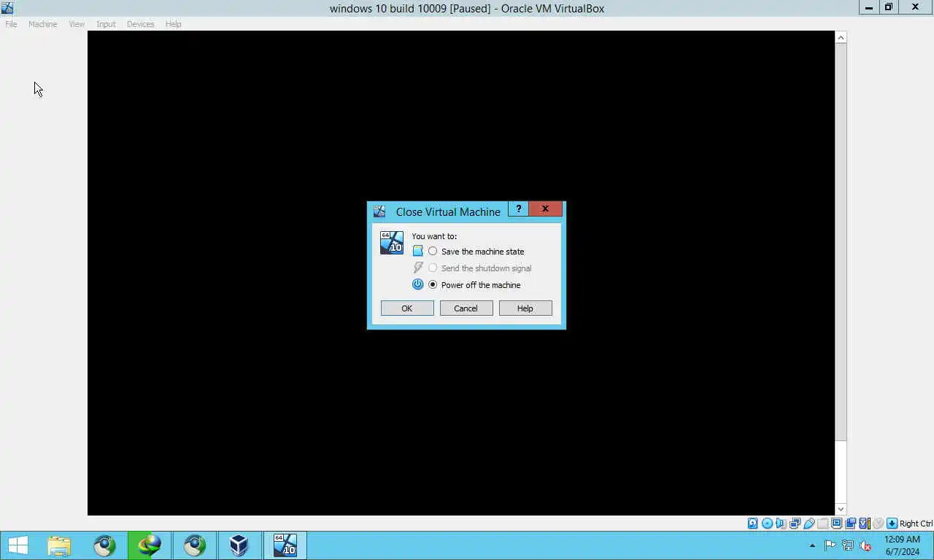Click the V virtualization features status icon
Viewport: 934px width, 560px height.
pos(864,524)
